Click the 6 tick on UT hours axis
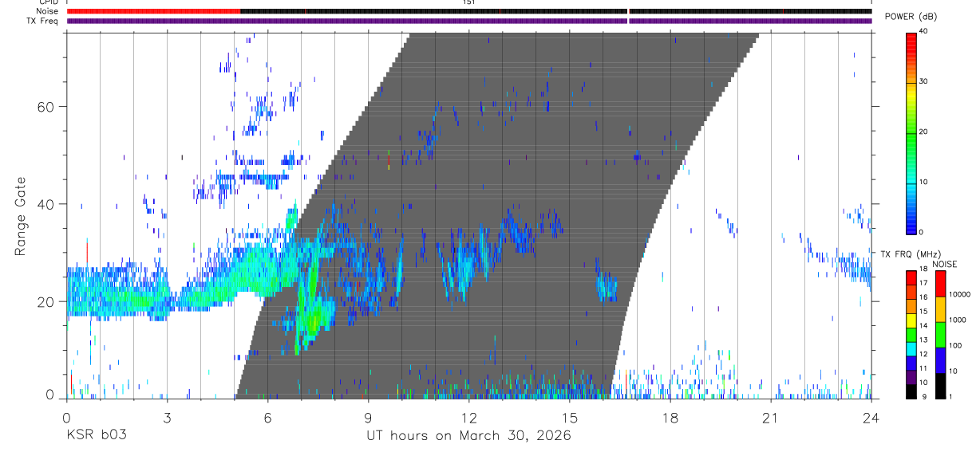Screen dimensions: 980x452 267,417
